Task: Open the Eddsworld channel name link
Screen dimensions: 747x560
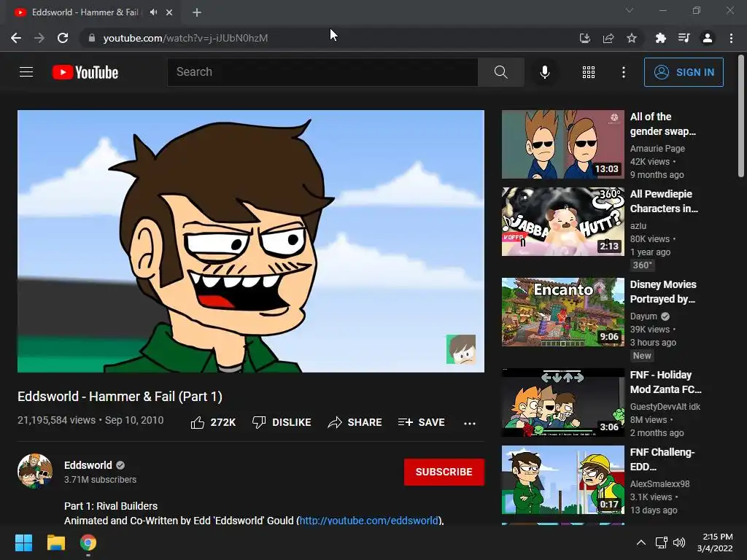Action: tap(88, 465)
